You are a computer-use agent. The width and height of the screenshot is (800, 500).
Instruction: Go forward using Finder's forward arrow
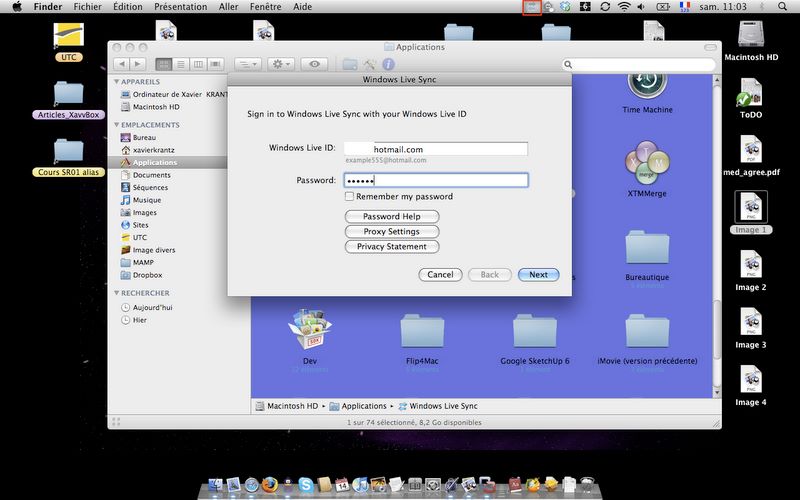tap(137, 64)
